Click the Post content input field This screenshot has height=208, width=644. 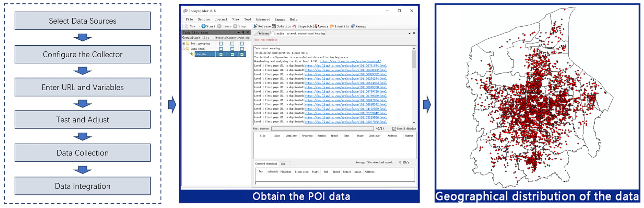(x=322, y=129)
